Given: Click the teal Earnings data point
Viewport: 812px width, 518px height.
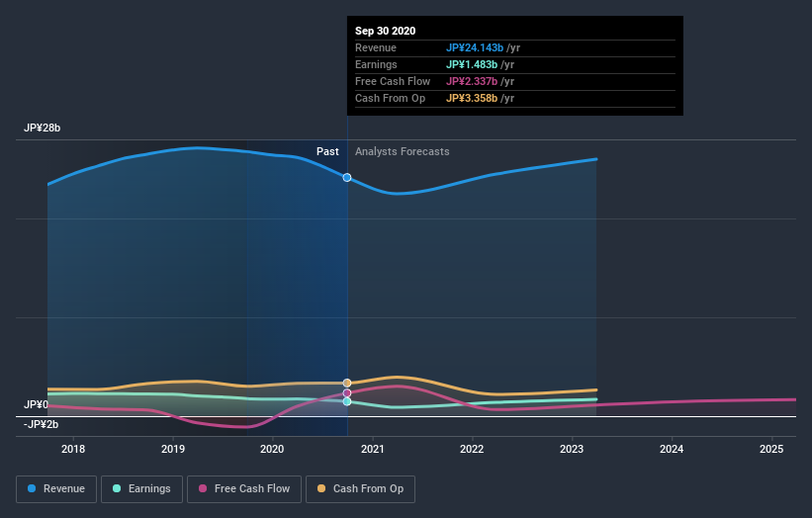Looking at the screenshot, I should tap(347, 401).
